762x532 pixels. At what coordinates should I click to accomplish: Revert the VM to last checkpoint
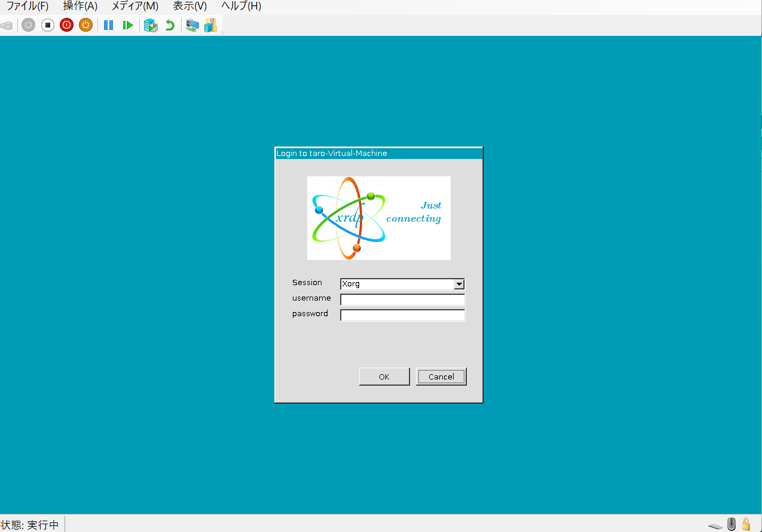pyautogui.click(x=170, y=25)
